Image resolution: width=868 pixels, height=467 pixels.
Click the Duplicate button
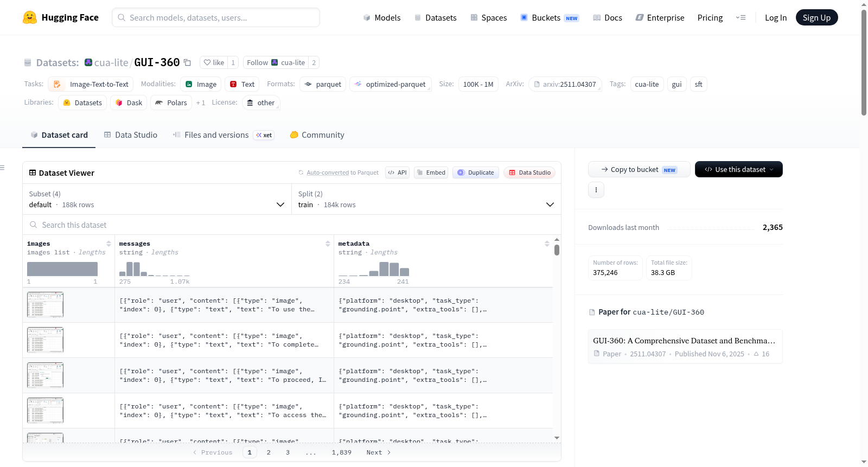coord(475,172)
